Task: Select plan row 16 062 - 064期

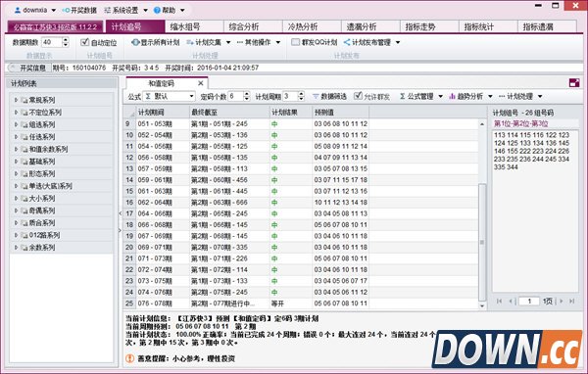Action: [x=301, y=203]
